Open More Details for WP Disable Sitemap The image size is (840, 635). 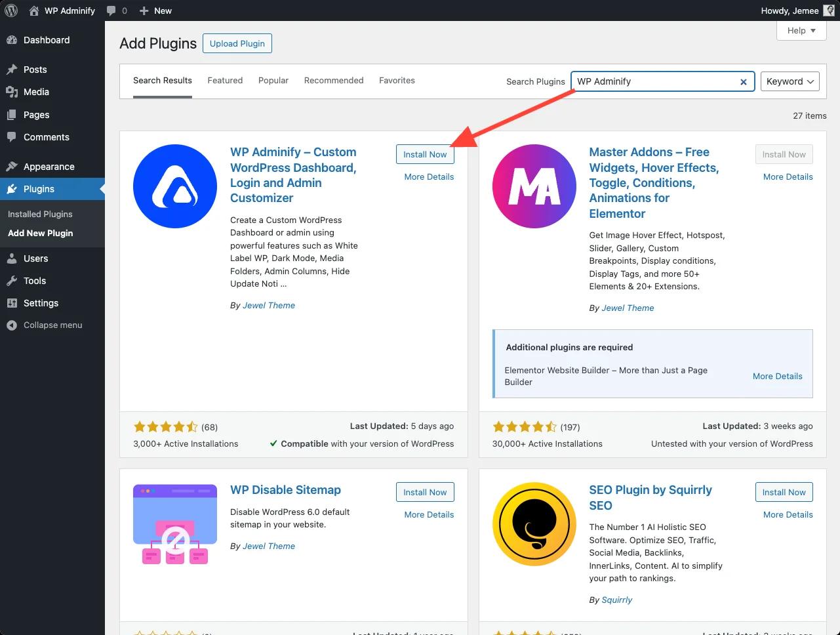[429, 514]
